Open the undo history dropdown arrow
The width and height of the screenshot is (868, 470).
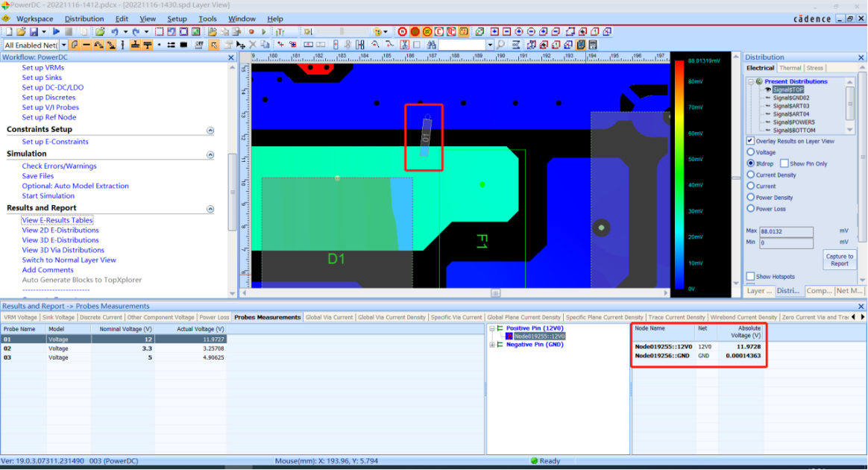pos(126,31)
